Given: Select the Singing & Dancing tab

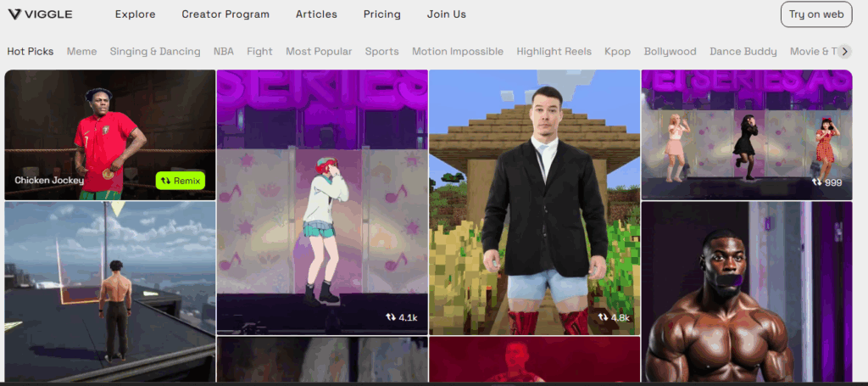Looking at the screenshot, I should click(x=155, y=52).
